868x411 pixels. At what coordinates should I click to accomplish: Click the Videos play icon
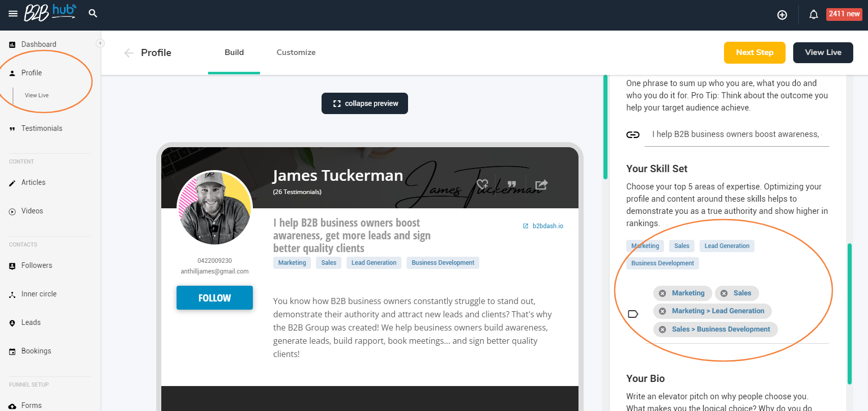[12, 211]
